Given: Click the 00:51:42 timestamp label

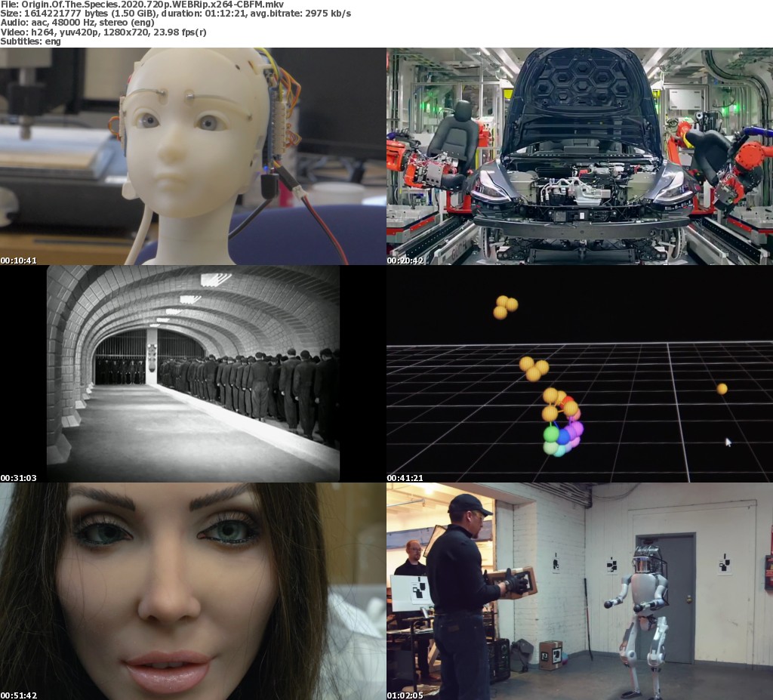Looking at the screenshot, I should coord(19,695).
